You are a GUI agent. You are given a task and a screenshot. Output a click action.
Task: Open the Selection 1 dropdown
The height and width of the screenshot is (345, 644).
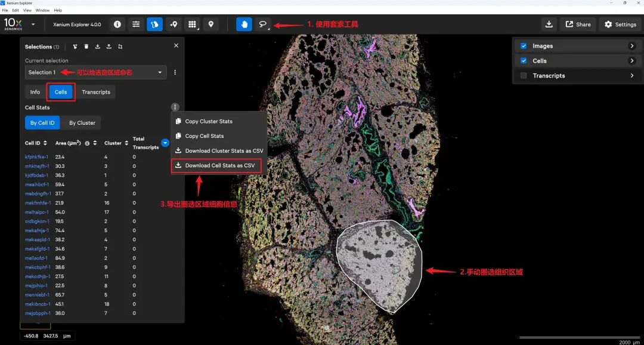coord(95,72)
